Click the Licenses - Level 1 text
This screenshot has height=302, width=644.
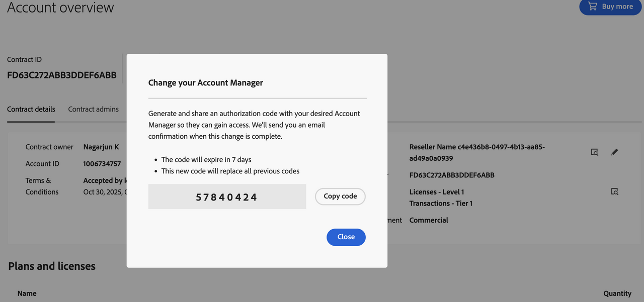pyautogui.click(x=437, y=192)
